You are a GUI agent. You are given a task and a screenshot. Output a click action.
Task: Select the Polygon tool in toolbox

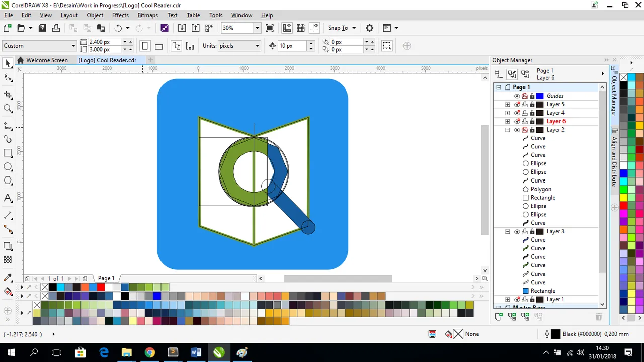point(8,180)
